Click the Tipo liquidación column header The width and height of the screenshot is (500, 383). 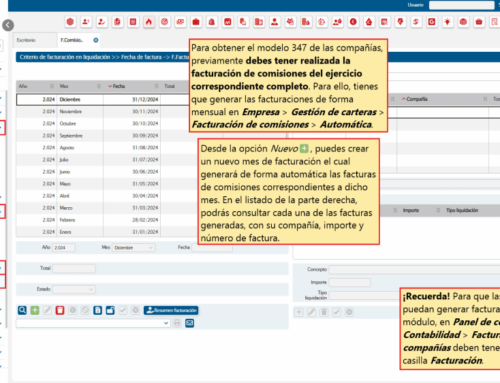click(x=462, y=210)
